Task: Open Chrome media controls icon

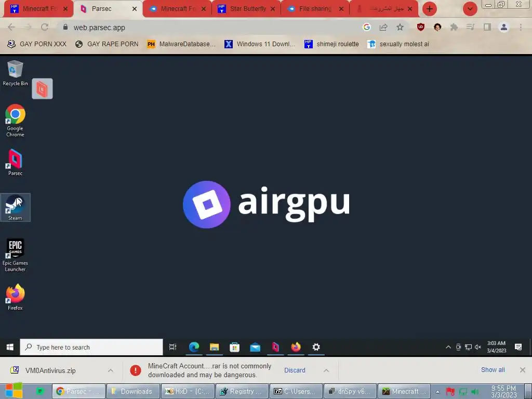Action: 471,27
